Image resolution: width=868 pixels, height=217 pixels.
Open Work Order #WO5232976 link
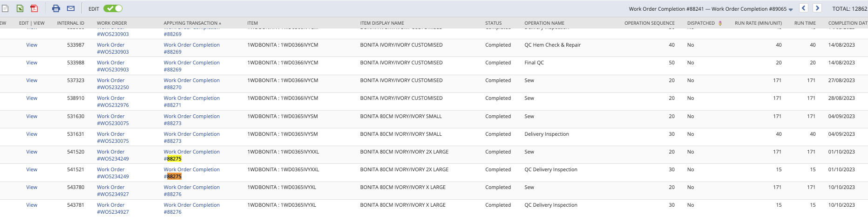[113, 102]
